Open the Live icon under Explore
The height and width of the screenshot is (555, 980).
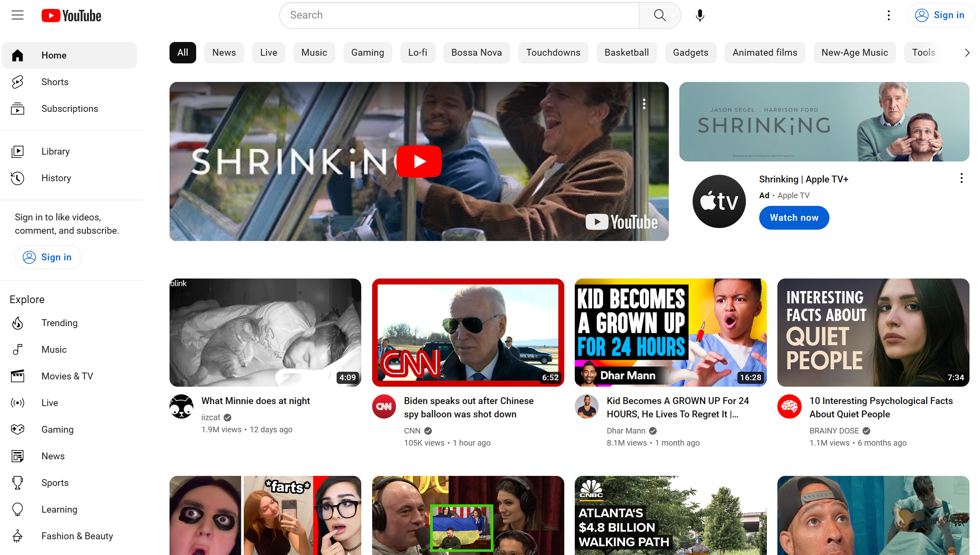[x=17, y=403]
